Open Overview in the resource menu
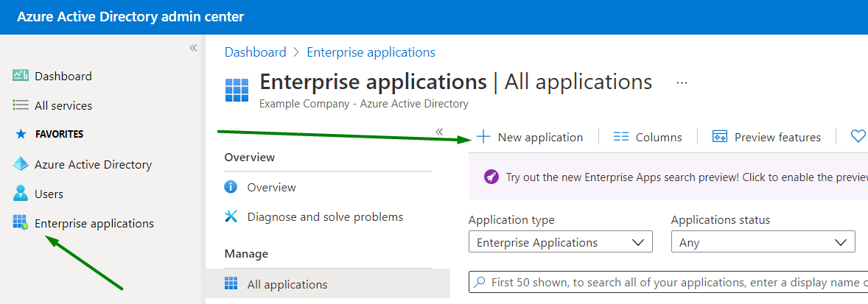Screen dimensions: 868x304 pyautogui.click(x=271, y=187)
